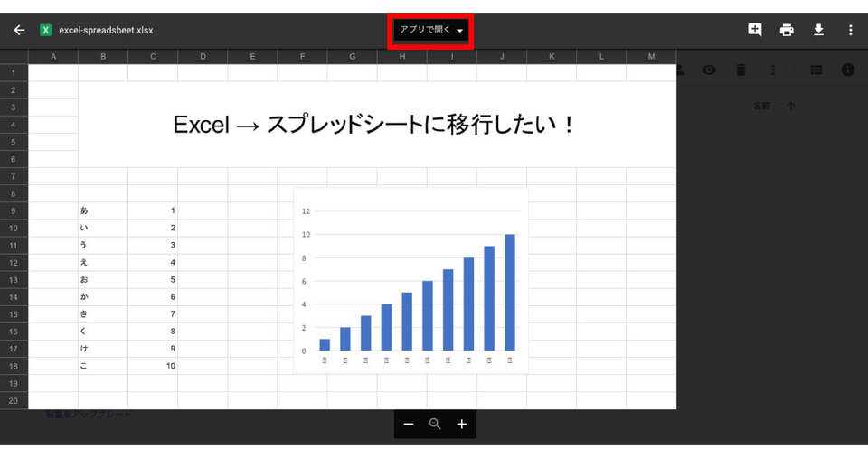Click the Excel → スプレッドシート title cell
Screen dimensions: 868x458
[x=376, y=125]
